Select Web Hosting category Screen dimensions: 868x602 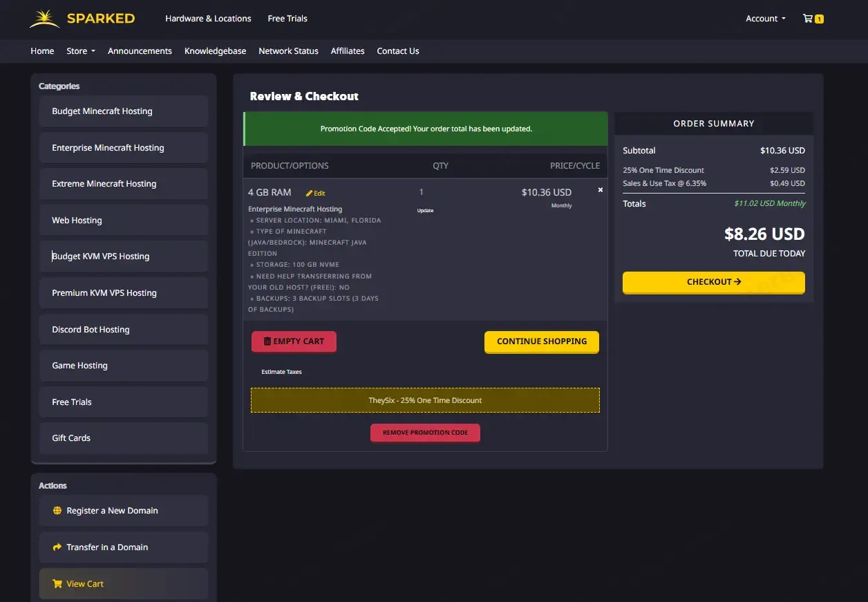[x=124, y=220]
